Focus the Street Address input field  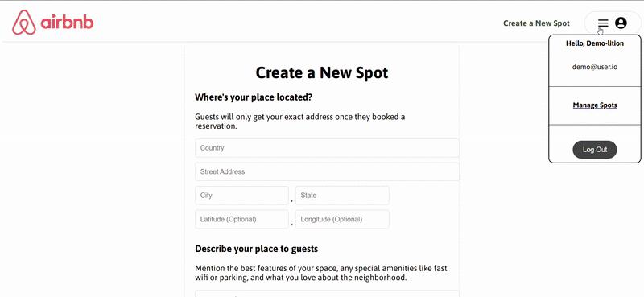click(327, 171)
